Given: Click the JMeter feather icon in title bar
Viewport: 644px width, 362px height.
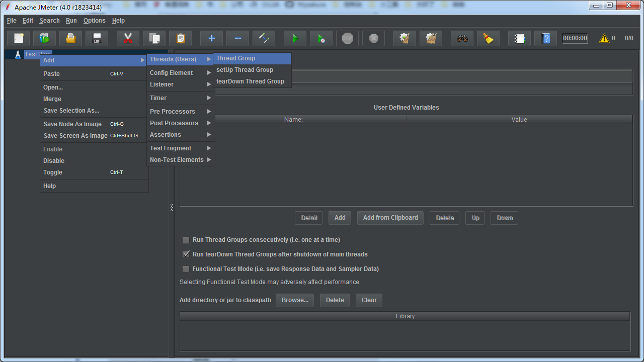Looking at the screenshot, I should pos(8,7).
